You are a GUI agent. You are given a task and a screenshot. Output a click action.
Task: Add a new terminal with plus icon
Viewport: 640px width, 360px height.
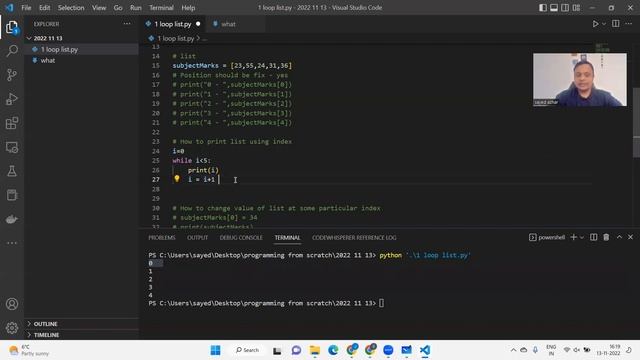(573, 237)
